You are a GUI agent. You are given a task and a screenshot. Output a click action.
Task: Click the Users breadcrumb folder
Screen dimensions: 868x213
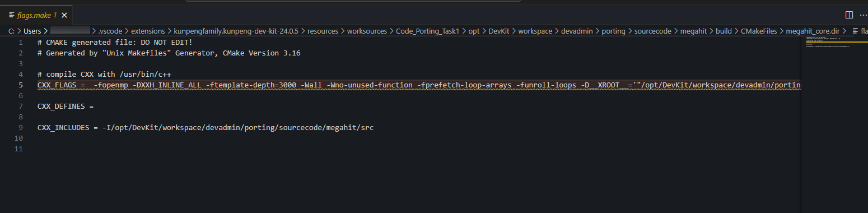click(x=32, y=31)
